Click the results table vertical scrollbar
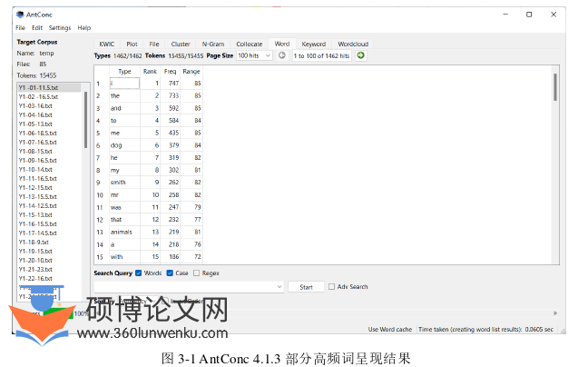The height and width of the screenshot is (367, 588). tap(555, 87)
